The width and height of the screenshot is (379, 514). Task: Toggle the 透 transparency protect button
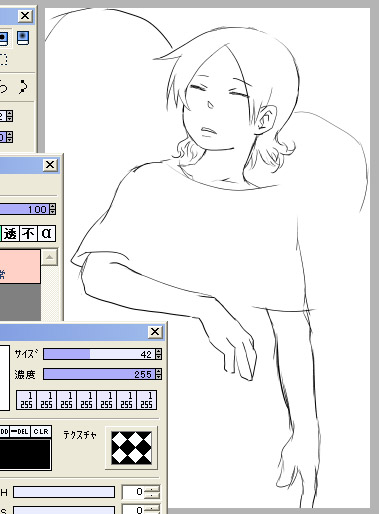(10, 233)
